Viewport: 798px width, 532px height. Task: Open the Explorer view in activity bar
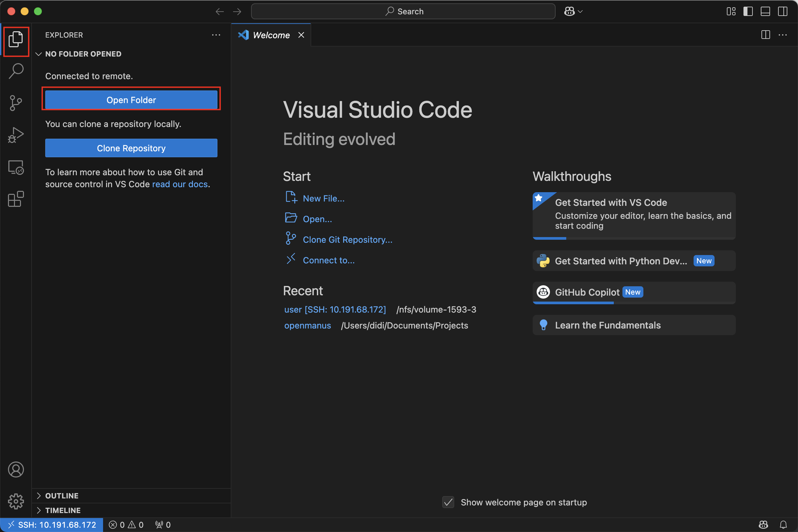pos(16,39)
